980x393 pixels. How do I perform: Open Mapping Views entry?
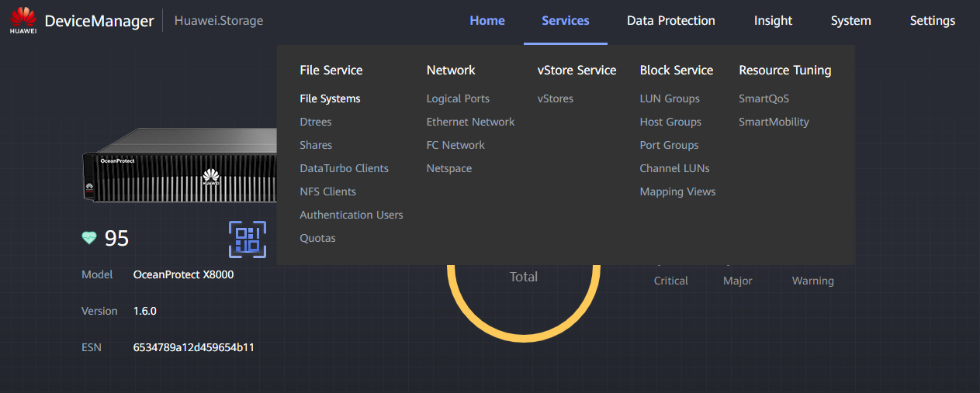(678, 191)
